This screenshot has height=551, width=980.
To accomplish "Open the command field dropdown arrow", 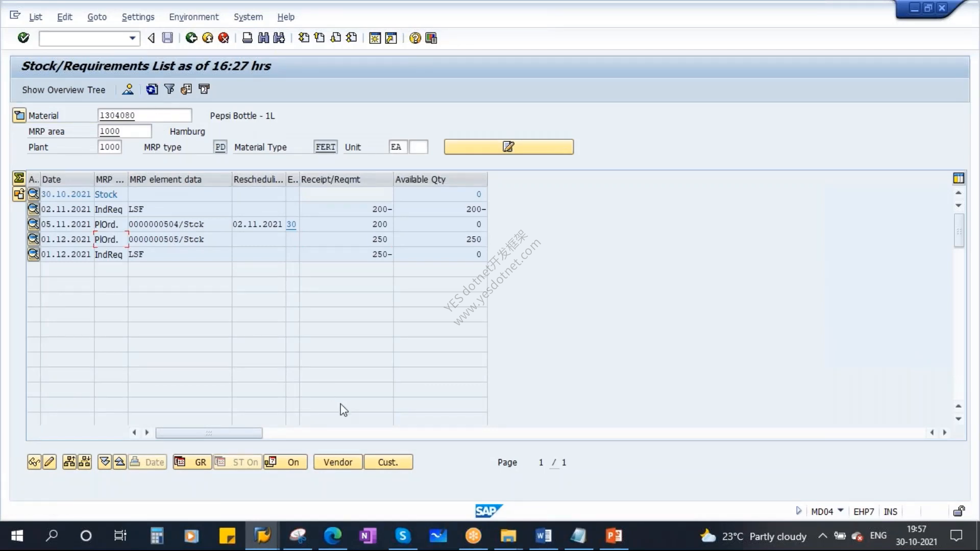I will pos(132,38).
